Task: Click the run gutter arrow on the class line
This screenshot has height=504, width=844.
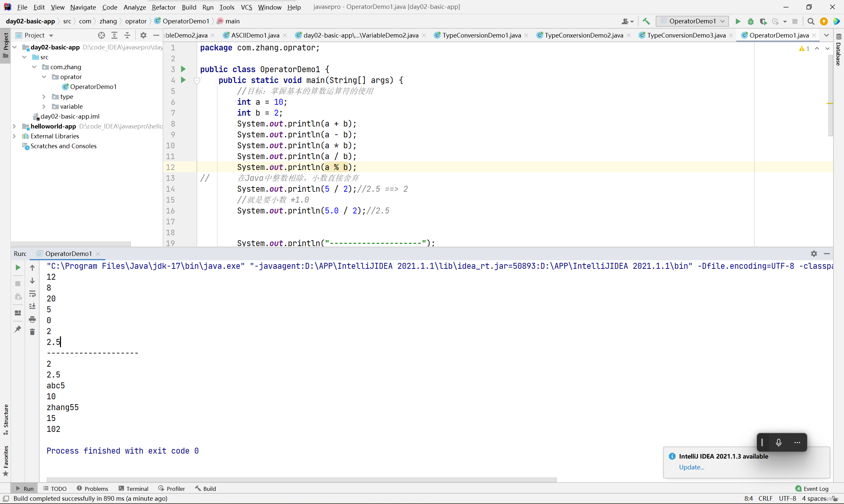Action: (x=183, y=69)
